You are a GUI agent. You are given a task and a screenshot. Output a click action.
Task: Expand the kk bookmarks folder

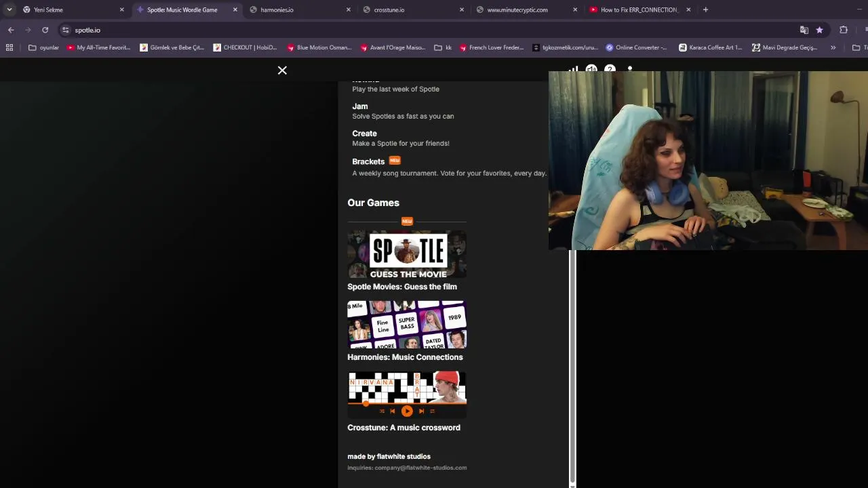pos(443,47)
